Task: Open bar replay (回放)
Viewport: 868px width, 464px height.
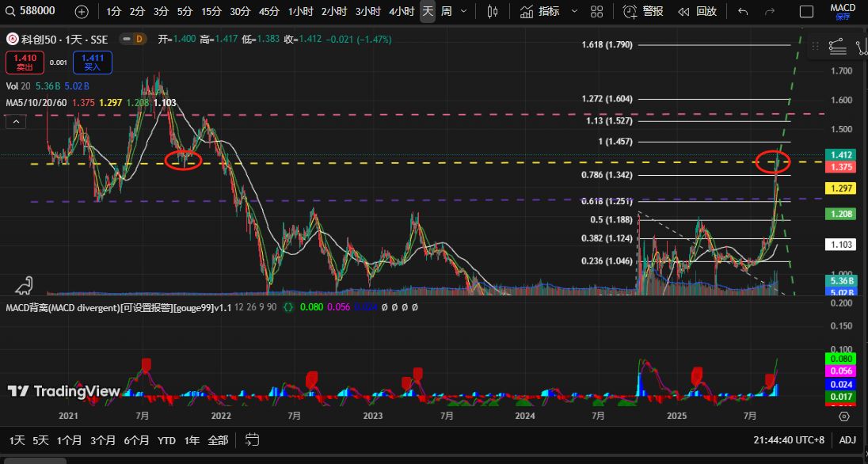Action: click(x=698, y=11)
